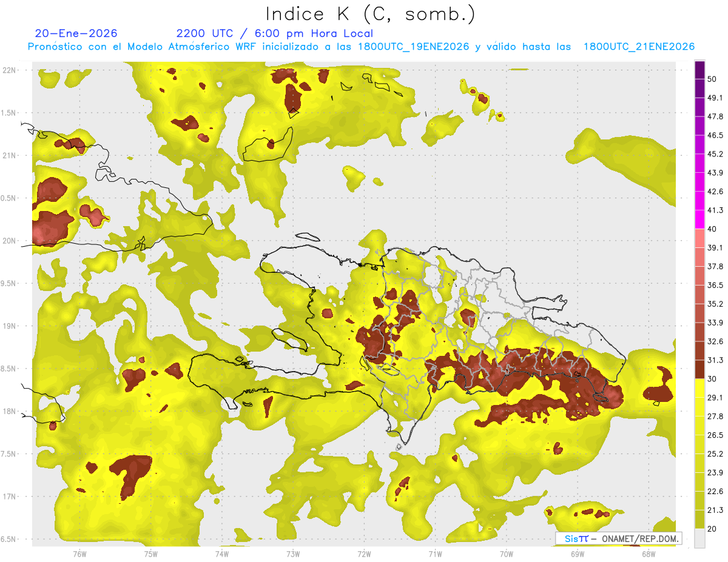Click the "72W" longitude label
The image size is (728, 562).
(364, 554)
